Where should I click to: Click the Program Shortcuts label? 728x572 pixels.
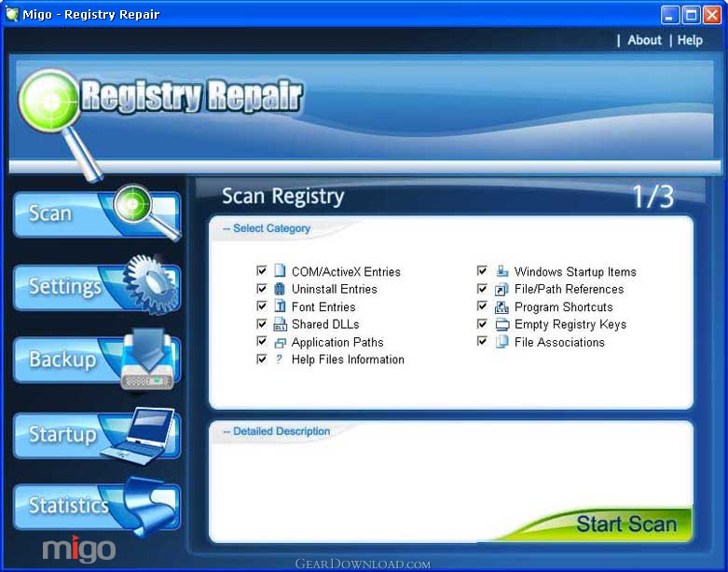[x=564, y=307]
